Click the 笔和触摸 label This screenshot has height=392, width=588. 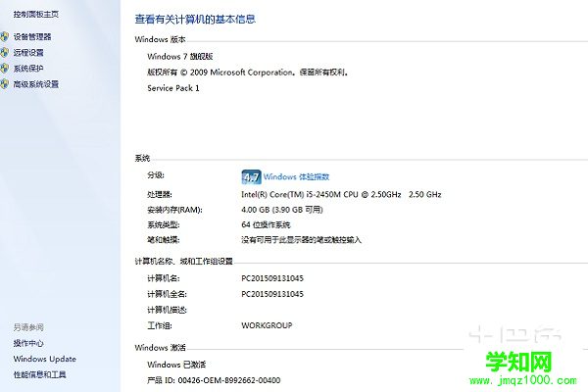163,240
